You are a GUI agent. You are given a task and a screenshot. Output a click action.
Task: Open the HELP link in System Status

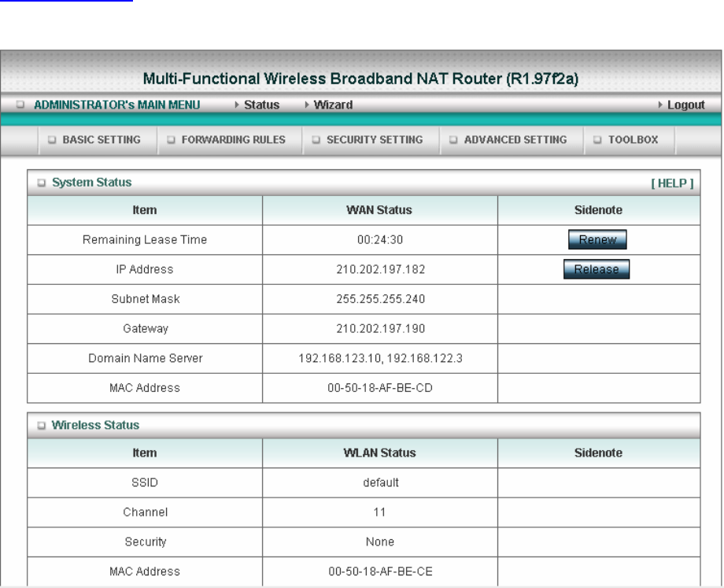tap(672, 183)
